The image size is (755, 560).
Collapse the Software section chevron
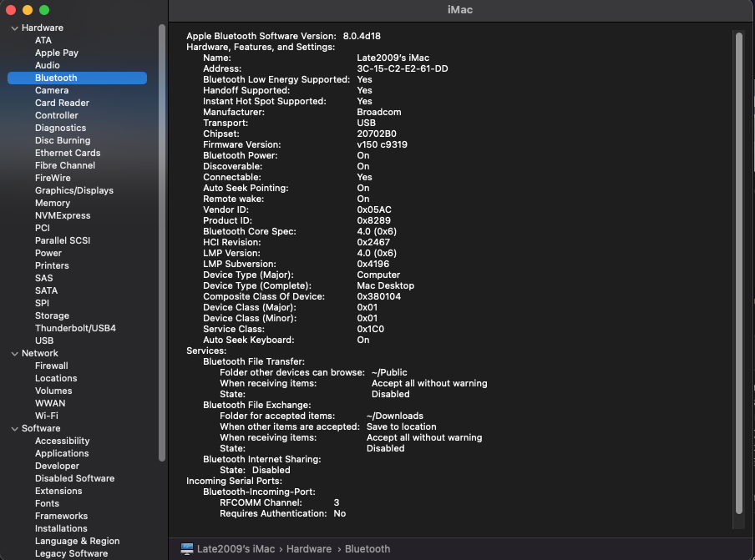[14, 429]
